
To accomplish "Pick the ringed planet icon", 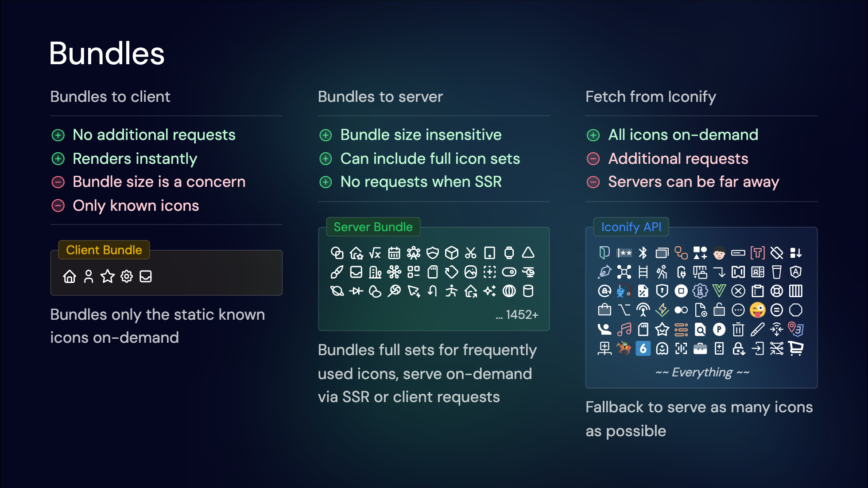I will 337,291.
